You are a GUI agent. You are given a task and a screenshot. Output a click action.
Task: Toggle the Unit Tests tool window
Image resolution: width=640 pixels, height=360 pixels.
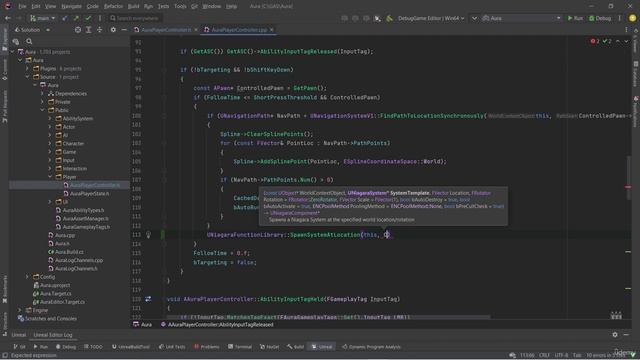[172, 347]
